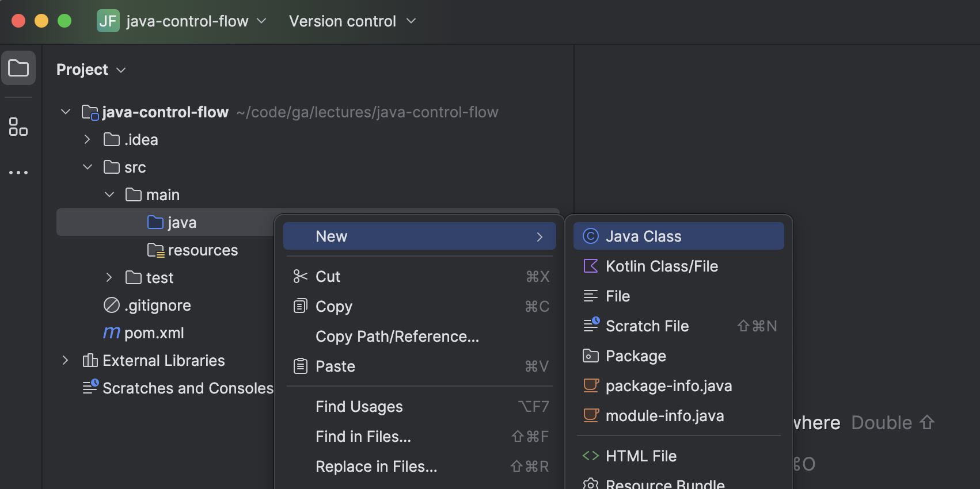Open the Version control dropdown
This screenshot has width=980, height=489.
(352, 21)
